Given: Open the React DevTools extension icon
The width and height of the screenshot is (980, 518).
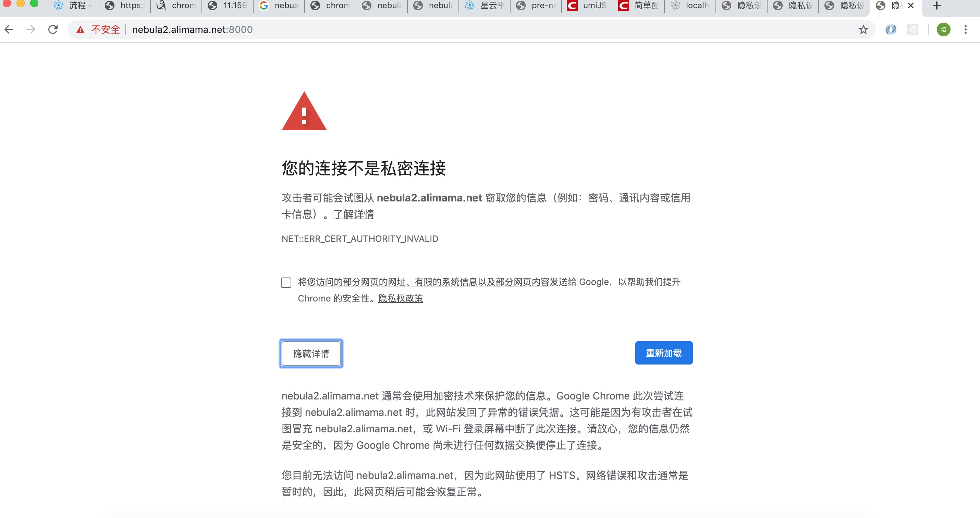Looking at the screenshot, I should tap(912, 29).
